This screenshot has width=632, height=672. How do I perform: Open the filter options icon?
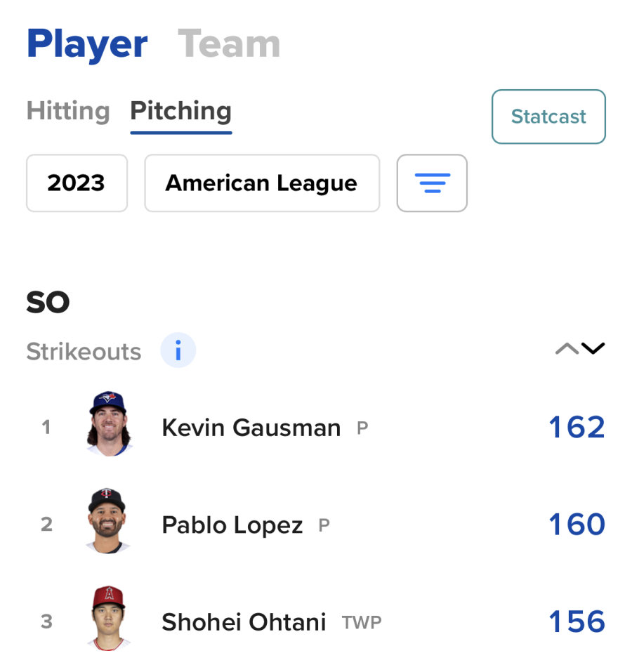pos(432,183)
